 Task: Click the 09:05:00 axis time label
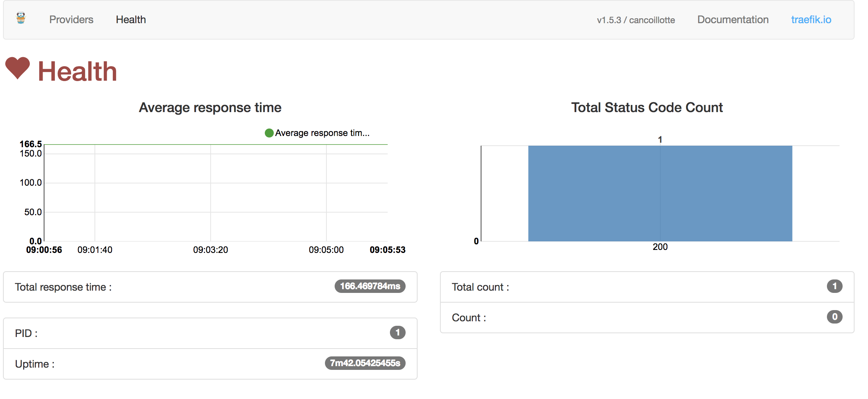(326, 250)
